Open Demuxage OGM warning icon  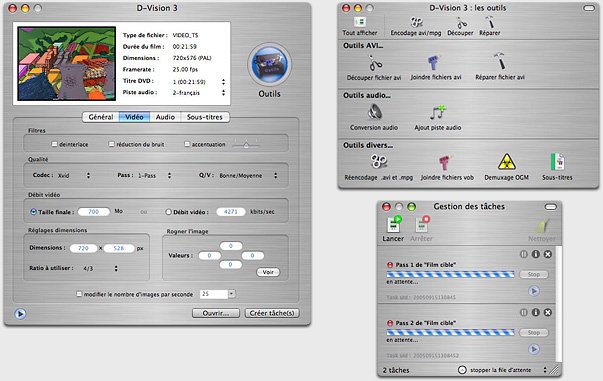click(x=506, y=162)
